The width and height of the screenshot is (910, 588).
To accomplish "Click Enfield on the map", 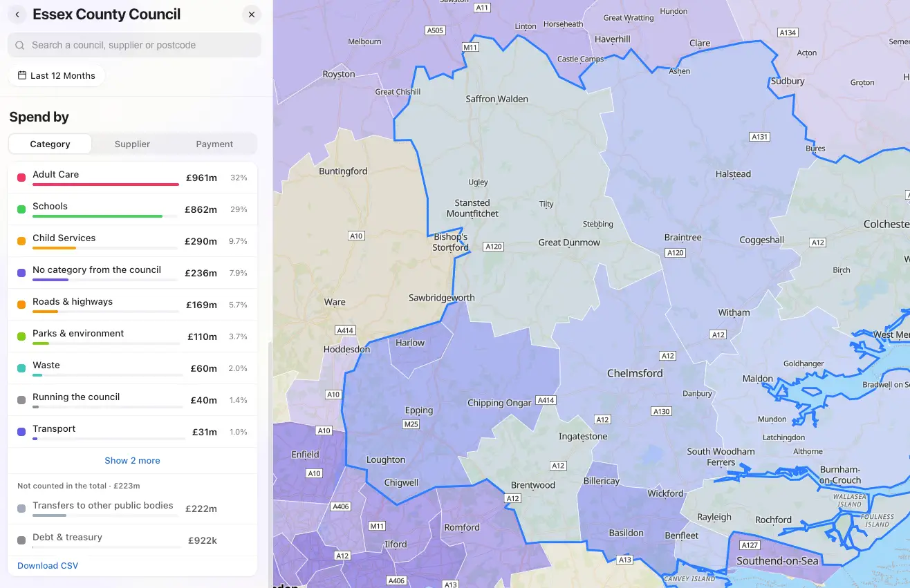I will 306,454.
